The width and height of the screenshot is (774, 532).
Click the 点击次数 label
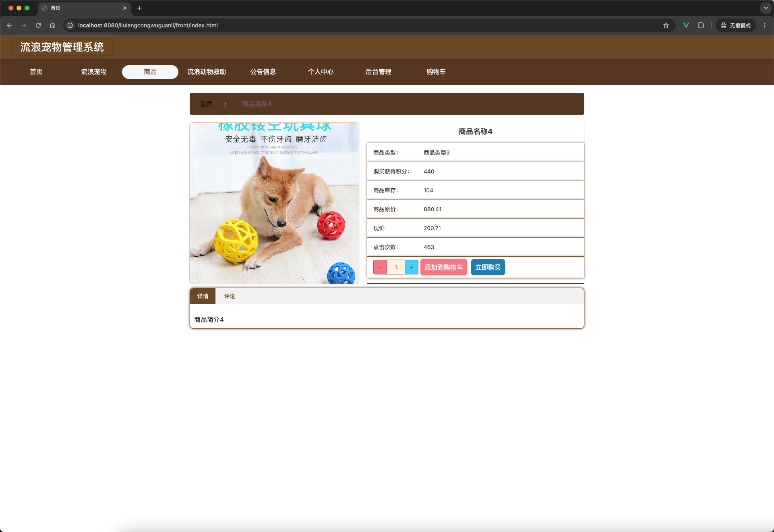click(x=386, y=247)
